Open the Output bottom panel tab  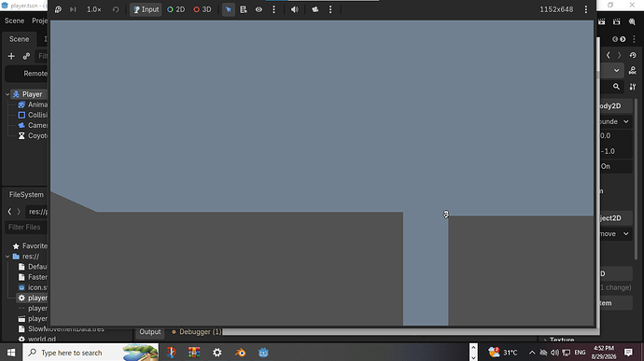pos(150,332)
